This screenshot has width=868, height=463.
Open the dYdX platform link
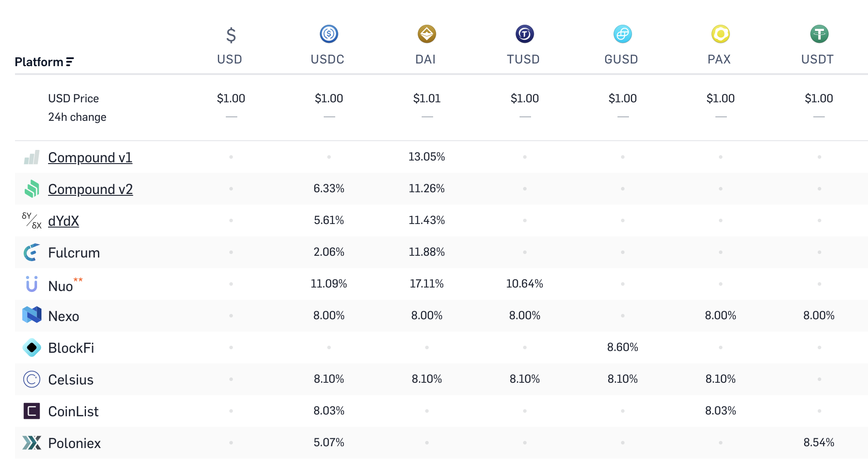[x=64, y=221]
